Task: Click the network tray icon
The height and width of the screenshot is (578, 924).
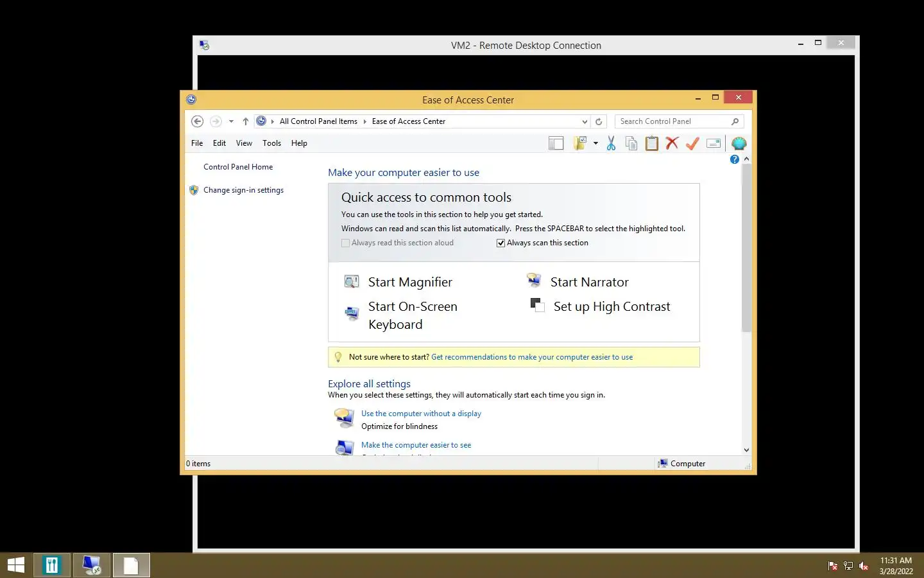Action: coord(848,566)
